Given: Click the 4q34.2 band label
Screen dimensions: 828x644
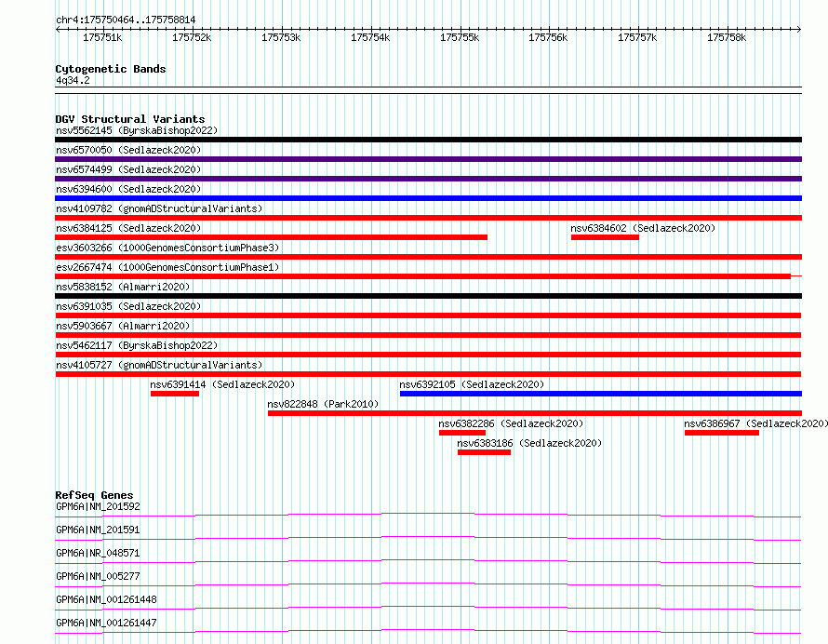Looking at the screenshot, I should [x=73, y=80].
